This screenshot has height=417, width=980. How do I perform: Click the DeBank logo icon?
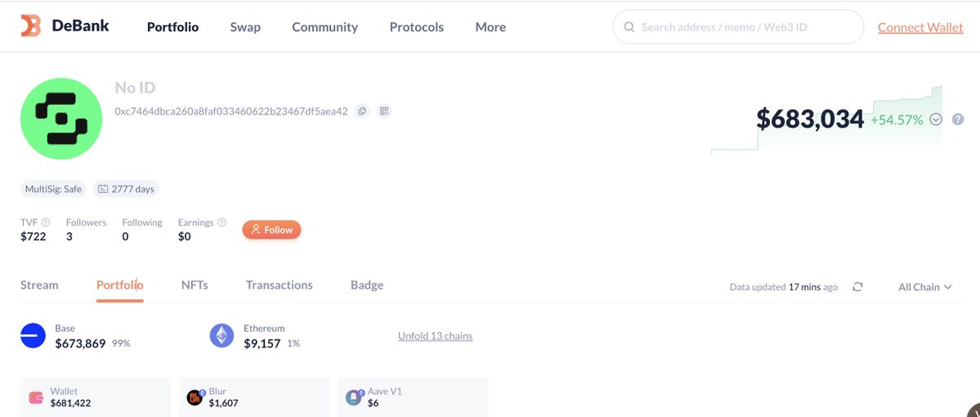click(x=30, y=26)
